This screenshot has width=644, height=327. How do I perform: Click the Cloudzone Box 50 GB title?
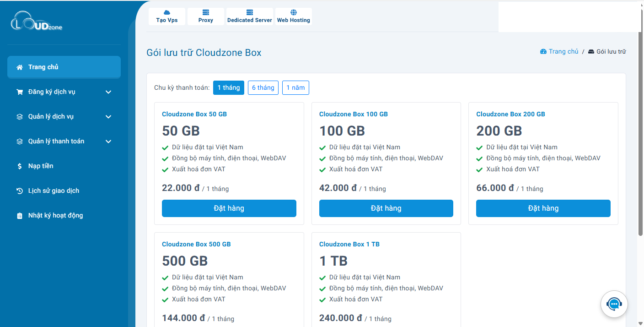194,114
